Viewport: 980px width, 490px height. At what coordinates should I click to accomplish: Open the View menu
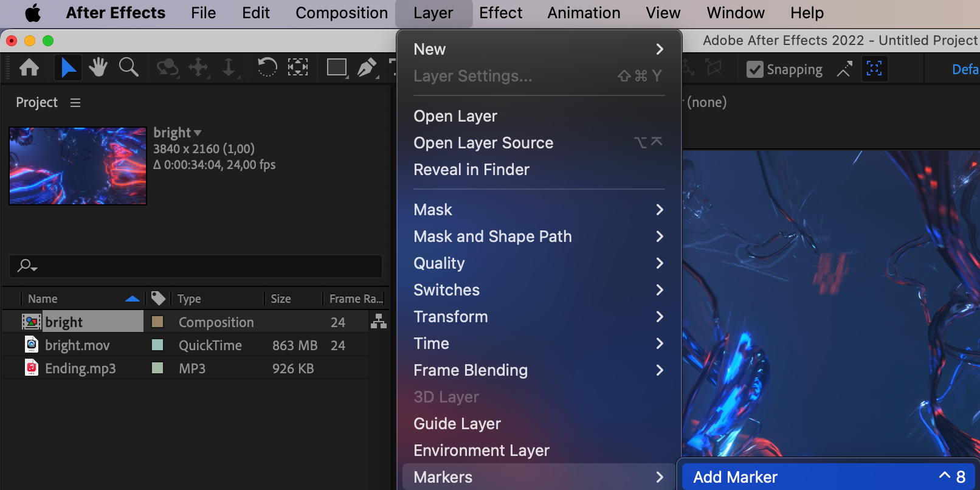click(x=663, y=13)
